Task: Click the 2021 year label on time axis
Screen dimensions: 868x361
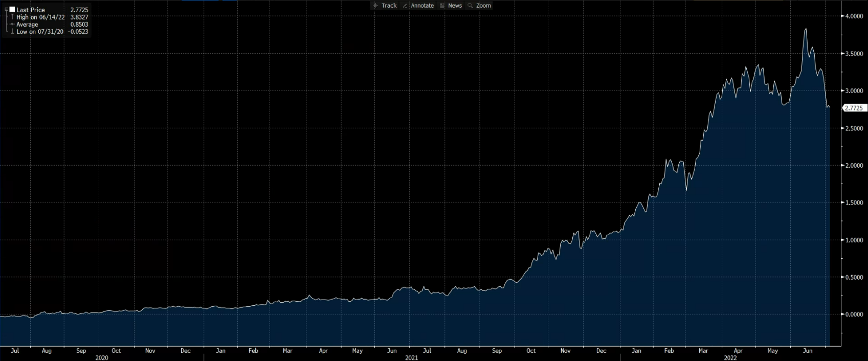Action: tap(412, 358)
